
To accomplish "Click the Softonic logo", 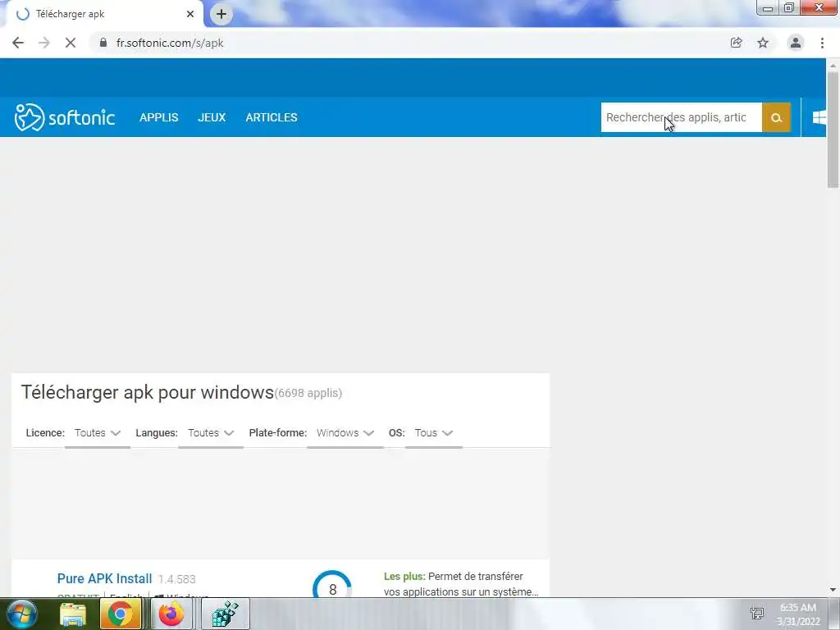I will click(64, 117).
